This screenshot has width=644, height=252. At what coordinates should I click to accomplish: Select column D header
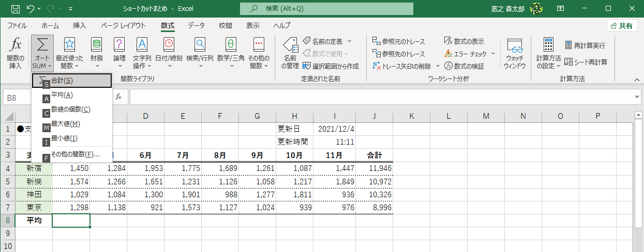(146, 117)
